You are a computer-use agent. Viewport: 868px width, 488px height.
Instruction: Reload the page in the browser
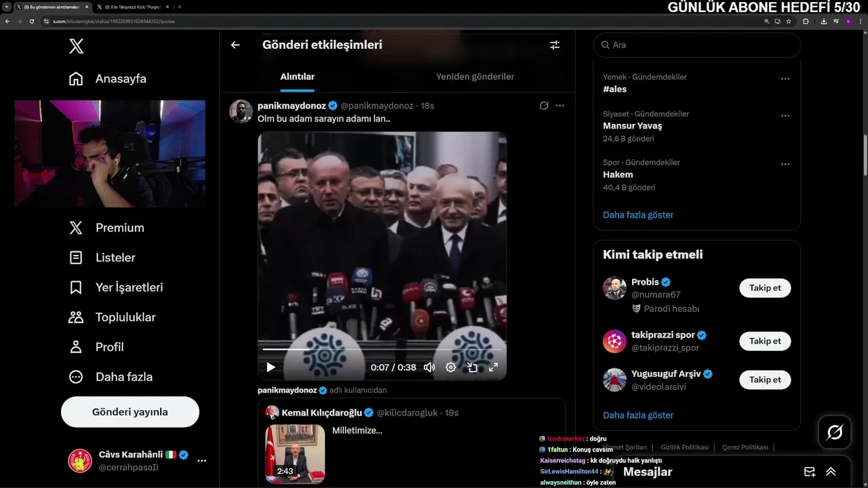[32, 21]
